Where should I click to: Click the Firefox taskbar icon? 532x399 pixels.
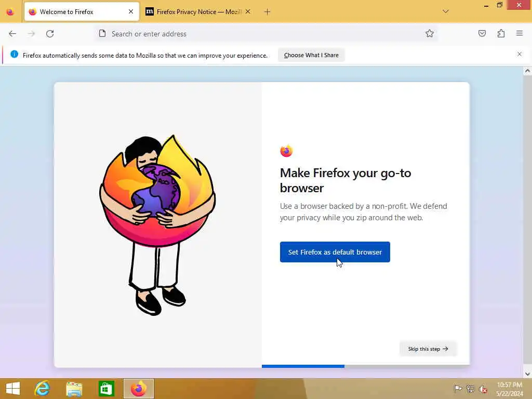click(138, 389)
